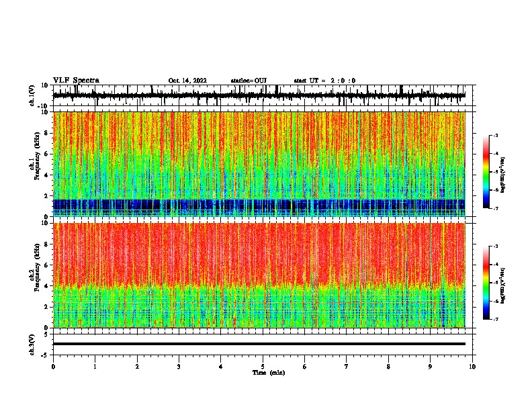
Task: Click the '-7' label on ch.1 colorbar
Action: [495, 208]
